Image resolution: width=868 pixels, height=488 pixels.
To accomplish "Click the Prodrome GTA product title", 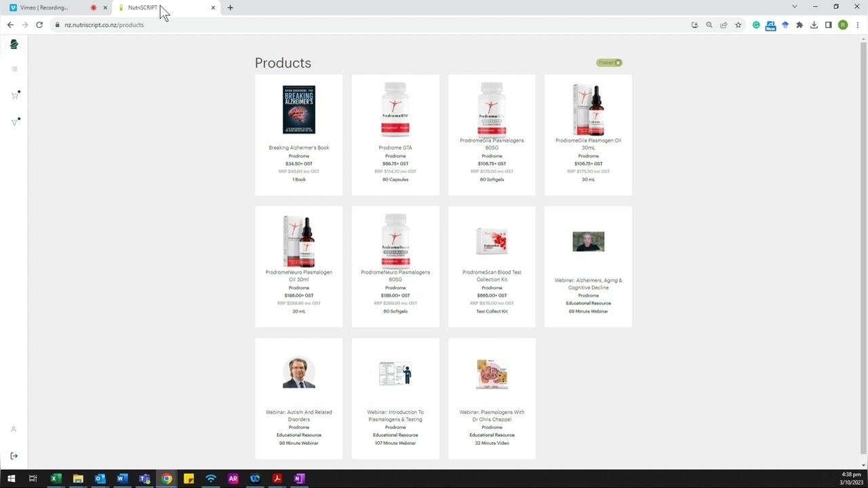I will coord(395,147).
